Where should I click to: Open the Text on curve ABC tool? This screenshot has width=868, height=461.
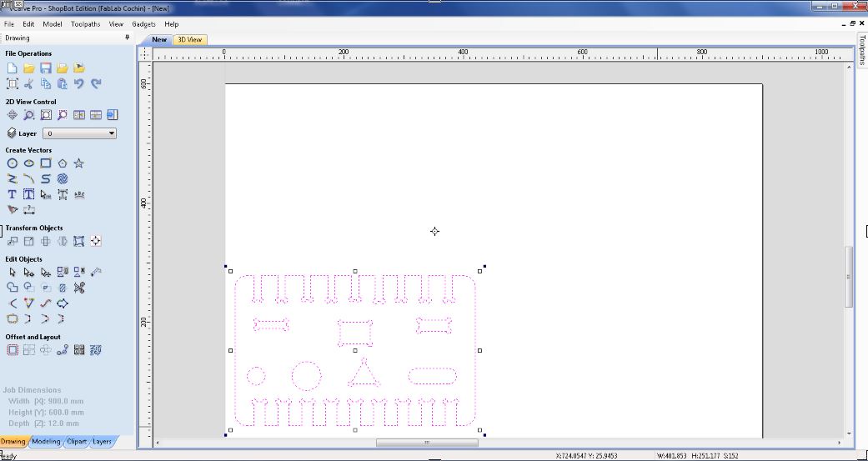79,194
